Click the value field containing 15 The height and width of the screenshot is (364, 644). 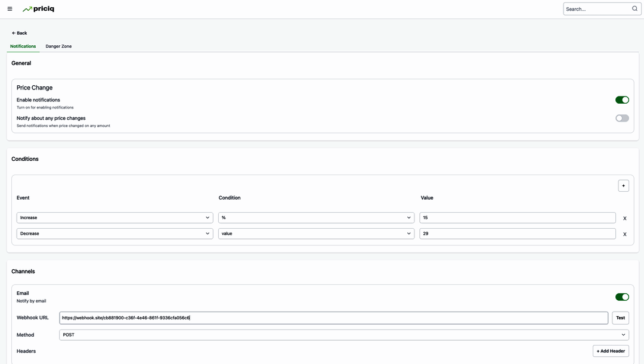click(517, 218)
